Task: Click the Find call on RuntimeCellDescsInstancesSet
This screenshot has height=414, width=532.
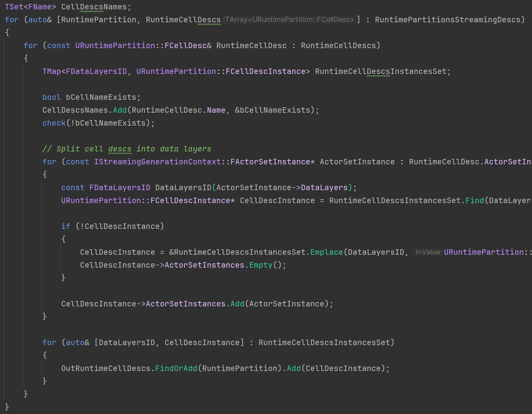Action: pyautogui.click(x=475, y=200)
